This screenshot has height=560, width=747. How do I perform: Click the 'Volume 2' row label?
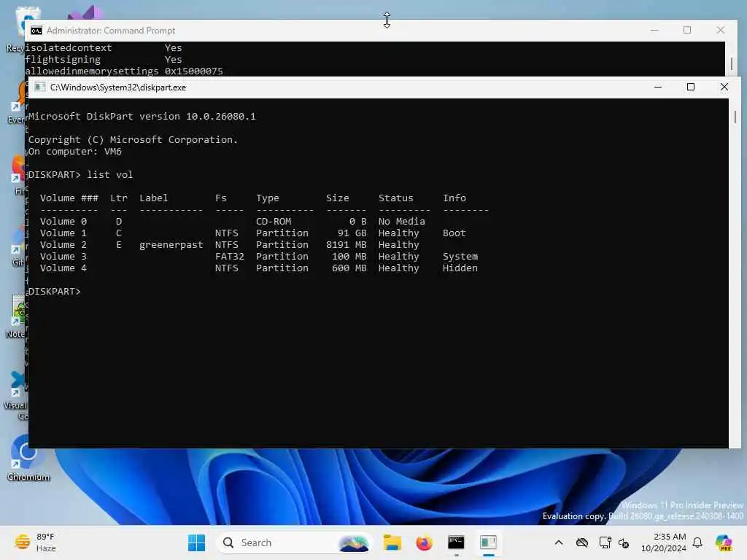63,245
